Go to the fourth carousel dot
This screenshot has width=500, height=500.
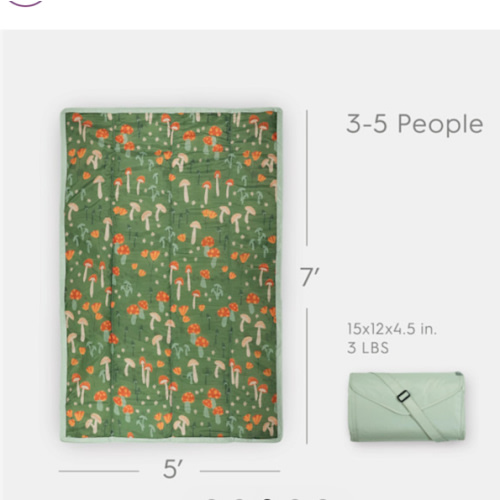(x=295, y=499)
